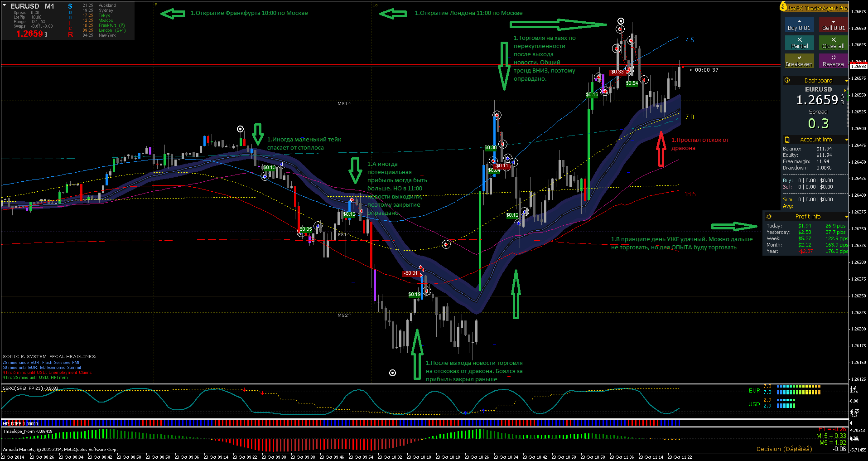The image size is (868, 461).
Task: Collapse the Account info section arrow
Action: coord(846,140)
